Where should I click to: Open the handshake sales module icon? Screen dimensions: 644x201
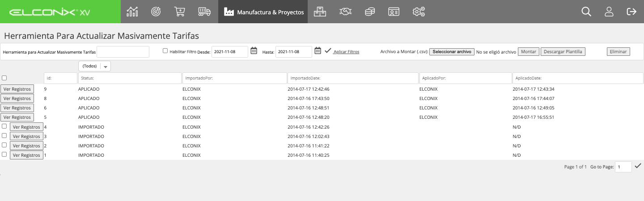point(345,12)
